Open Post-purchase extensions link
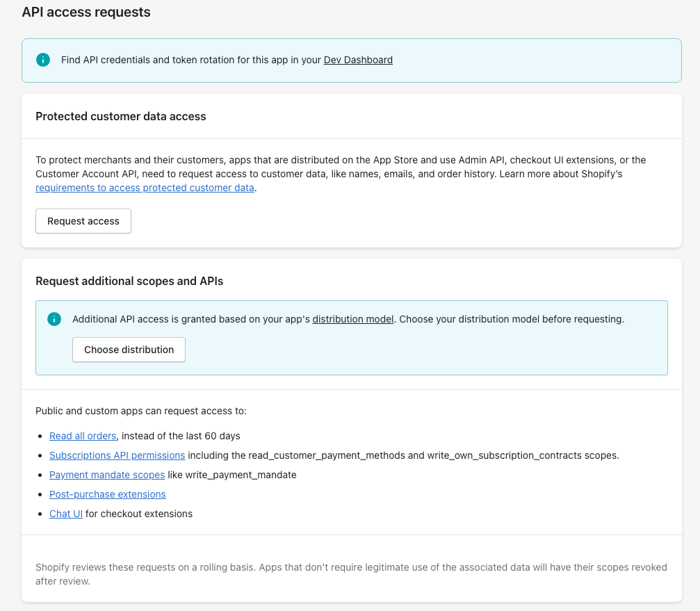The image size is (700, 611). [108, 494]
